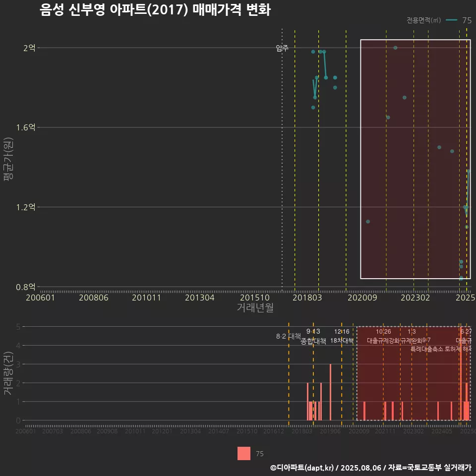Select the data point at 2억 inside the highlighted period
Viewport: 476px width, 476px height.
point(395,48)
